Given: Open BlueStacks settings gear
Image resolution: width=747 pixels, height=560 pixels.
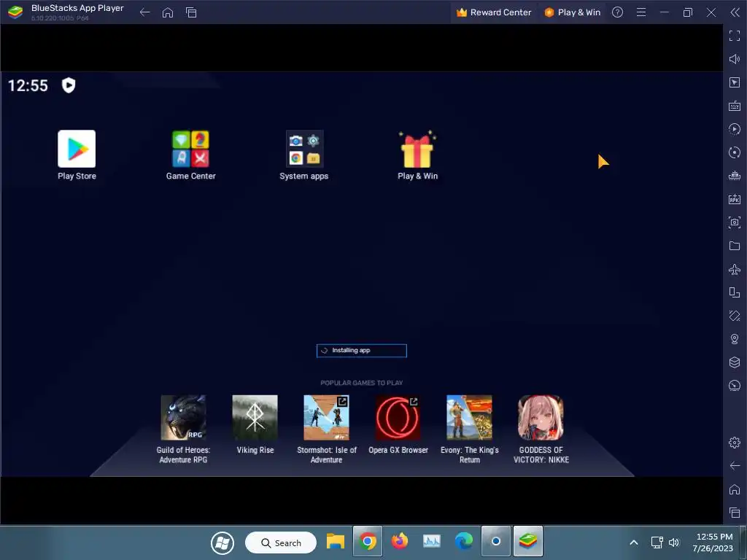Looking at the screenshot, I should point(735,443).
